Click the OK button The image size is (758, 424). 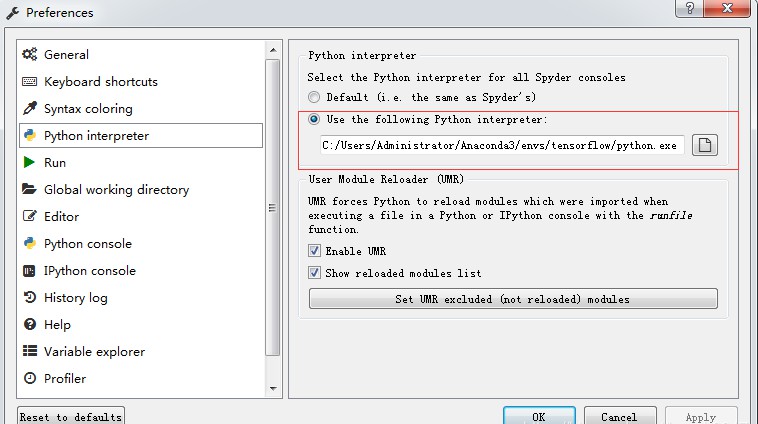(x=539, y=417)
